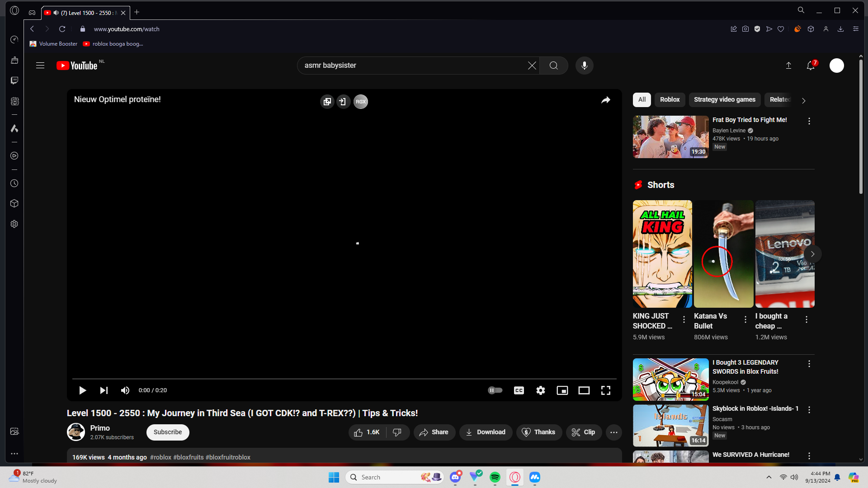
Task: Click the video pop-out icon on player
Action: (x=327, y=102)
